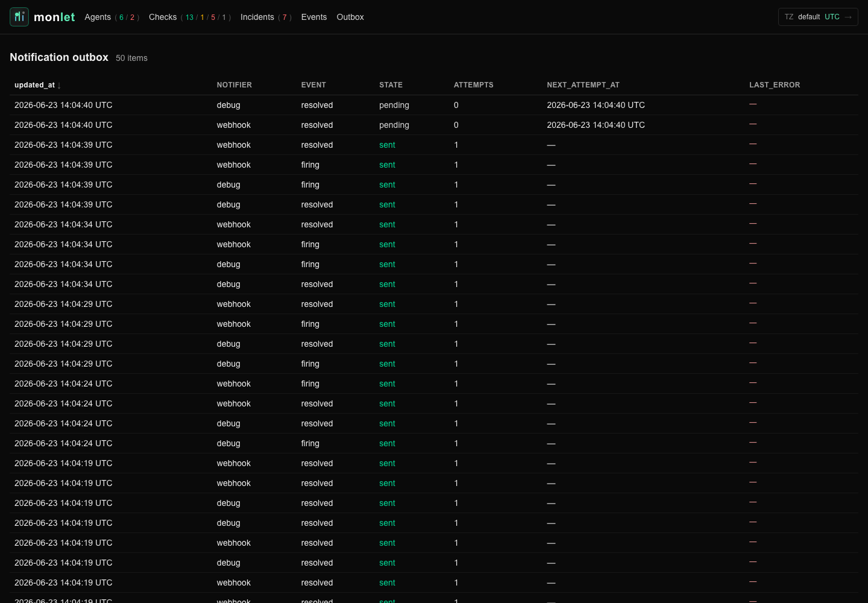868x603 pixels.
Task: Click 'debug' in 14:04:24 debug firing row
Action: (228, 443)
